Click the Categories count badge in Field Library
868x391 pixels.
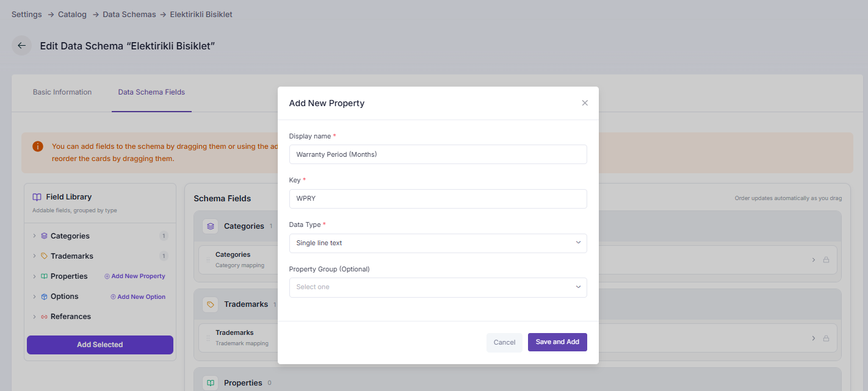coord(164,236)
